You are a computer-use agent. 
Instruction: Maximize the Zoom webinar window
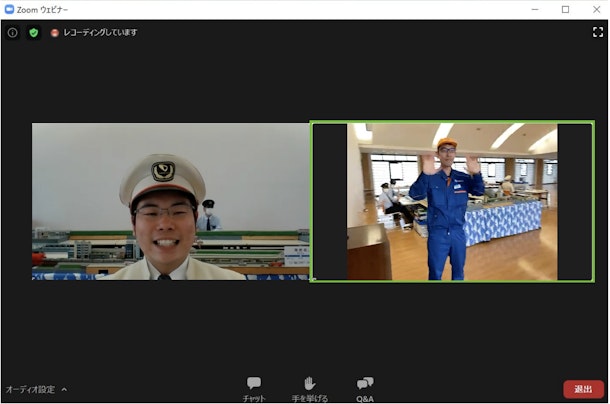point(565,9)
